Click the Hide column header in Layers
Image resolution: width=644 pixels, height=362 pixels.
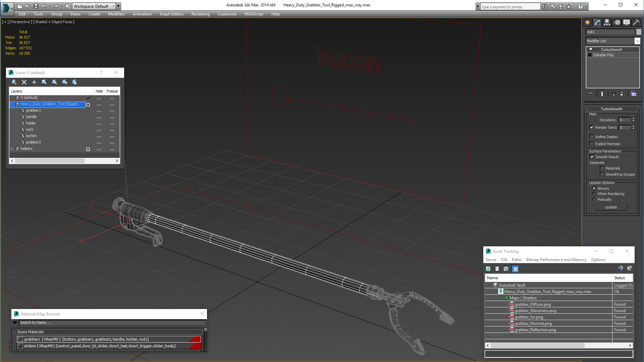point(99,91)
